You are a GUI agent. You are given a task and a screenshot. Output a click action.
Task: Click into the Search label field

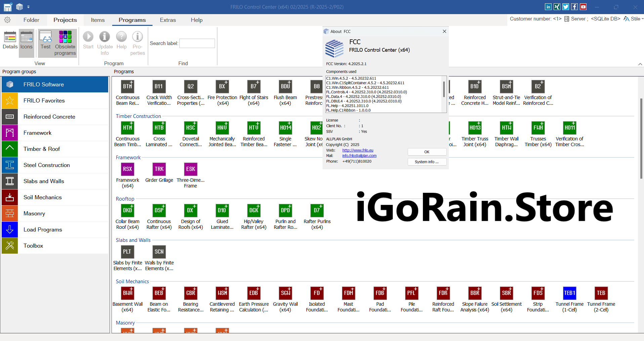(197, 43)
